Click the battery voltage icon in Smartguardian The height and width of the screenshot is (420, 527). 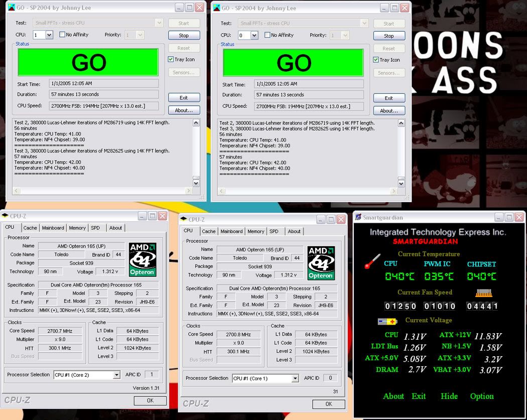387,322
